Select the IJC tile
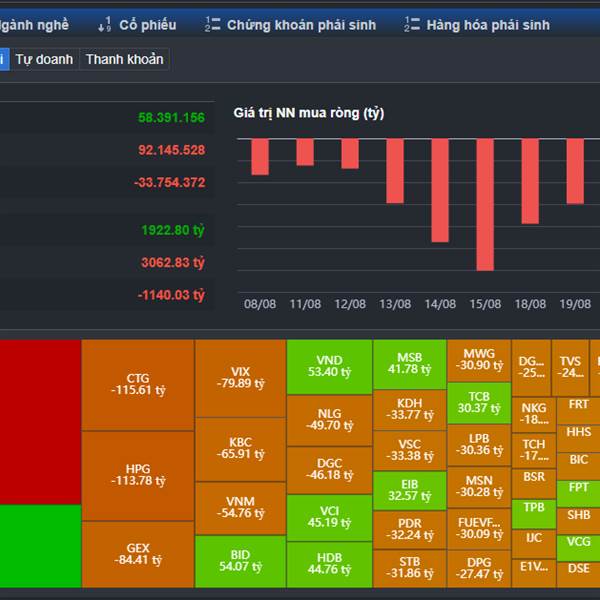 click(x=534, y=544)
